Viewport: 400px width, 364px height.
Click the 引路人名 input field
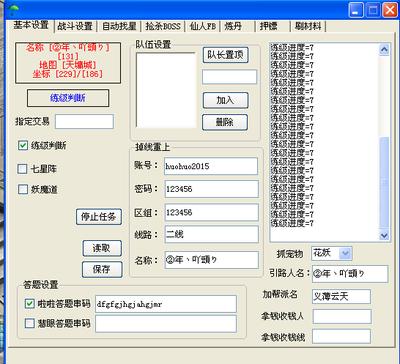click(x=350, y=274)
